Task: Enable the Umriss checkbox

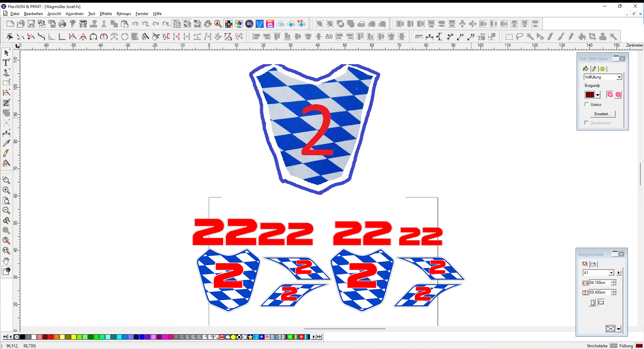Action: (587, 104)
